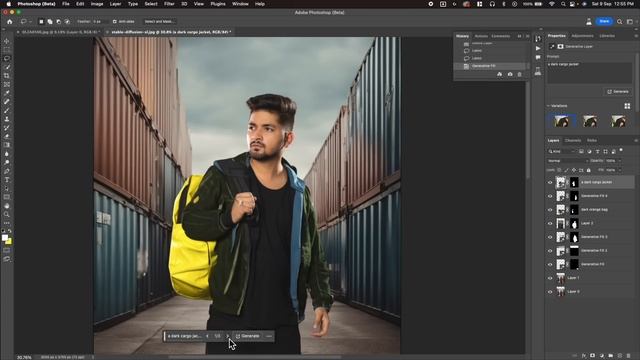Open the Select menu

click(151, 4)
